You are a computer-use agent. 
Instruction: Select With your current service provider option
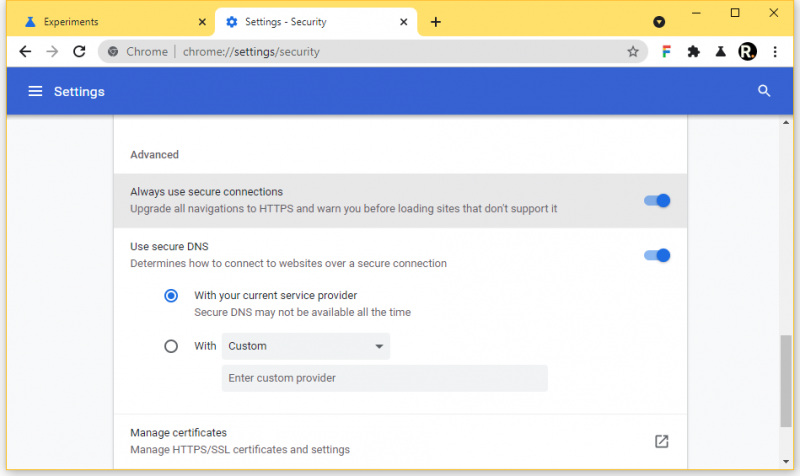coord(171,295)
